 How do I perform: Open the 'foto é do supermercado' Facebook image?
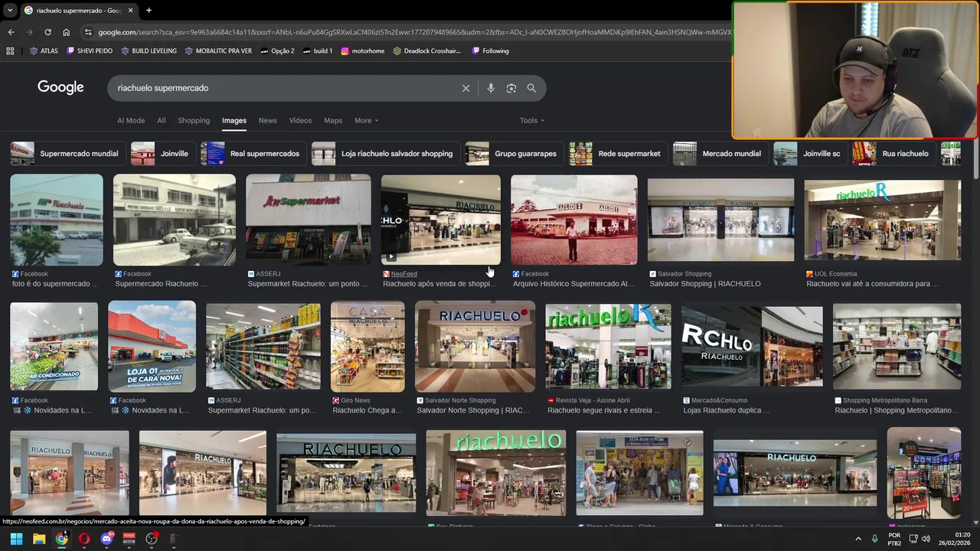point(57,220)
